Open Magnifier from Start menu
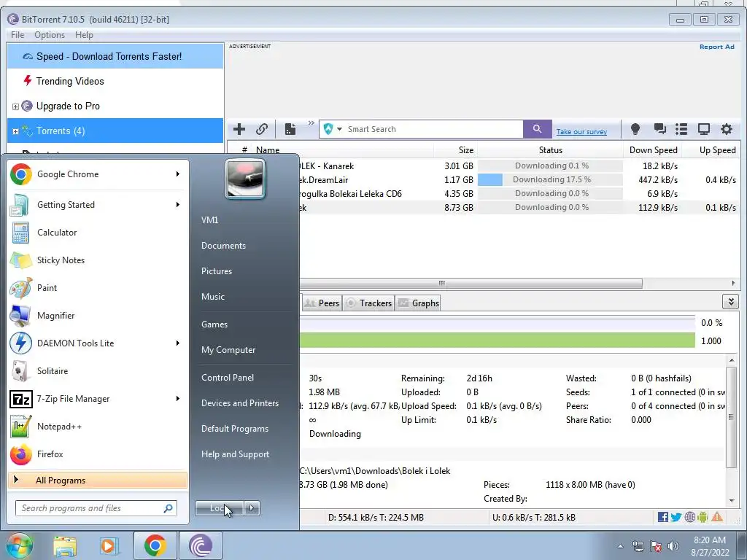 pos(98,315)
